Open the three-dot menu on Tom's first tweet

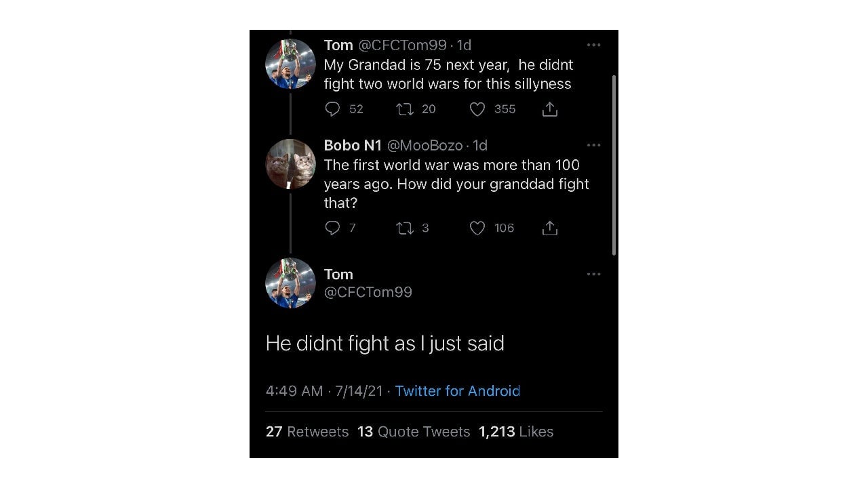pyautogui.click(x=593, y=45)
